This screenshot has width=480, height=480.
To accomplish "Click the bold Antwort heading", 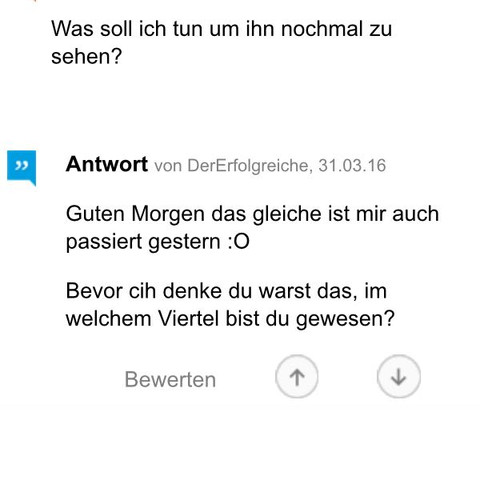I will 107,164.
